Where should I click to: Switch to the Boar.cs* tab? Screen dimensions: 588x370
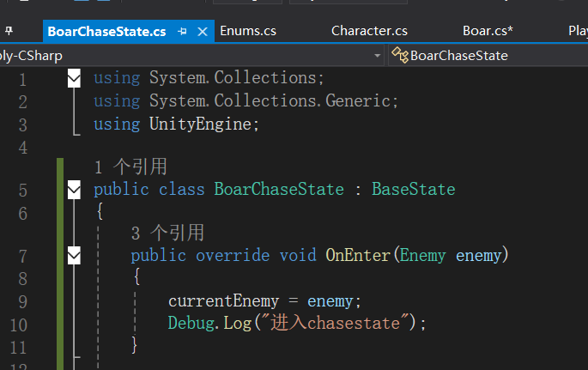click(x=488, y=31)
